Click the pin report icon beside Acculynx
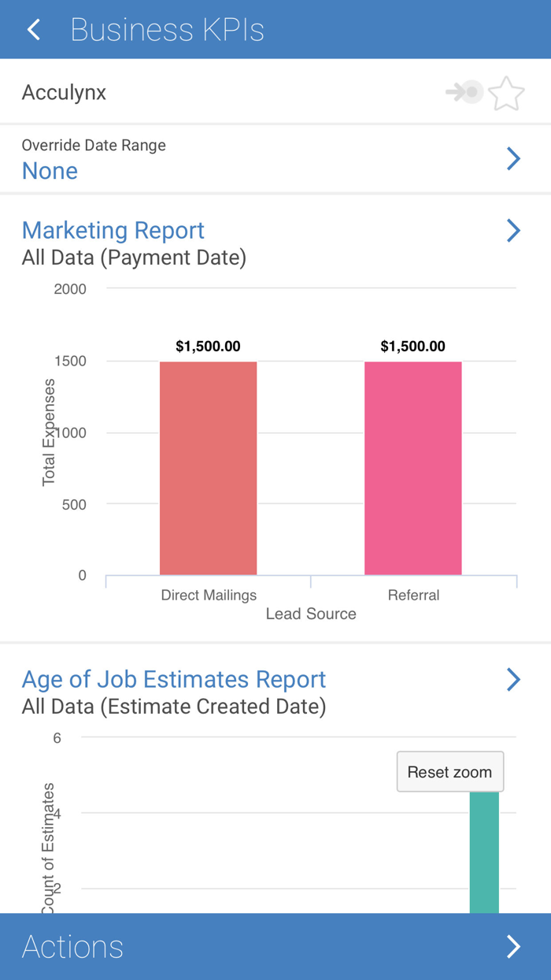Image resolution: width=551 pixels, height=980 pixels. click(466, 91)
